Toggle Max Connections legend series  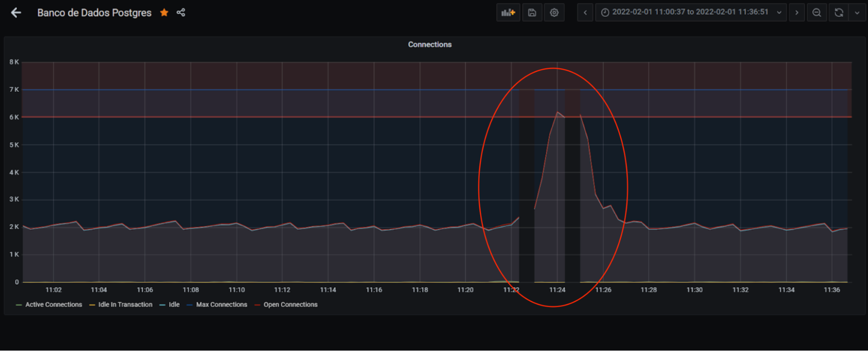pos(221,305)
